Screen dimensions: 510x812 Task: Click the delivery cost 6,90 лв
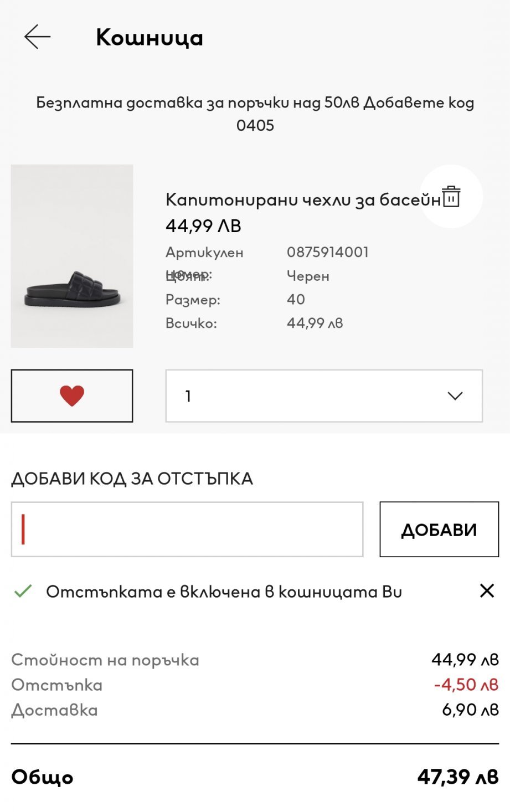click(x=470, y=710)
